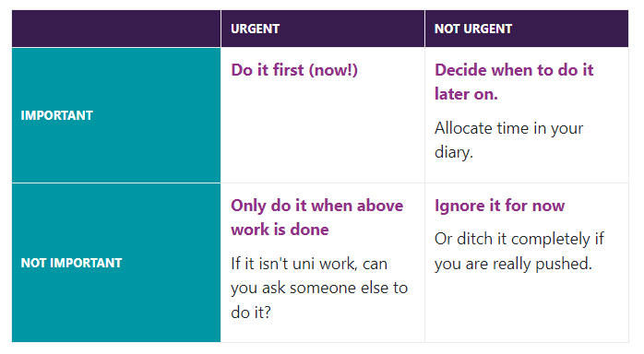Click the 'If it isn't uni work' paragraph
This screenshot has height=354, width=644.
pyautogui.click(x=319, y=288)
